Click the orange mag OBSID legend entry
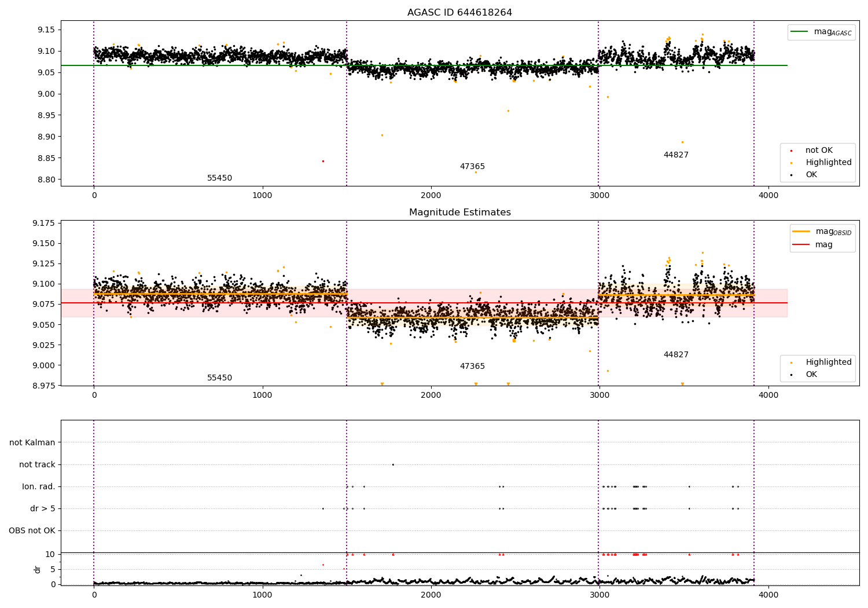Image resolution: width=868 pixels, height=608 pixels. (x=822, y=232)
